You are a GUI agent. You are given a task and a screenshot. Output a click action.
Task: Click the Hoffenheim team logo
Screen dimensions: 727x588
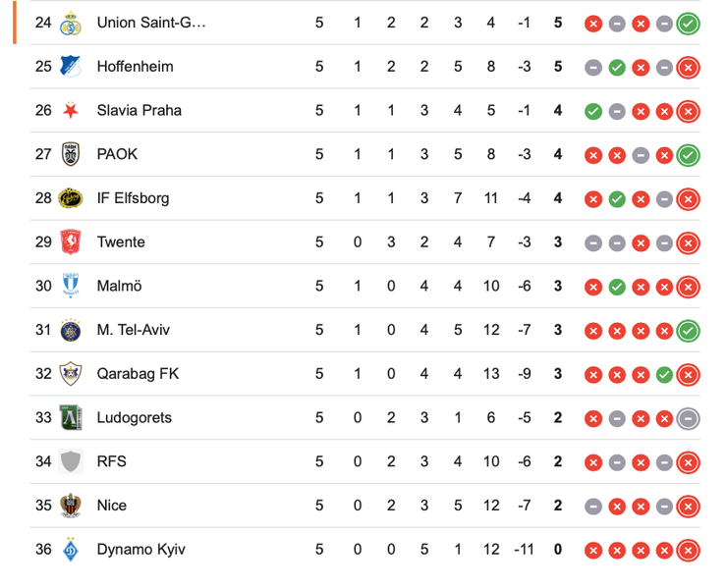point(71,67)
